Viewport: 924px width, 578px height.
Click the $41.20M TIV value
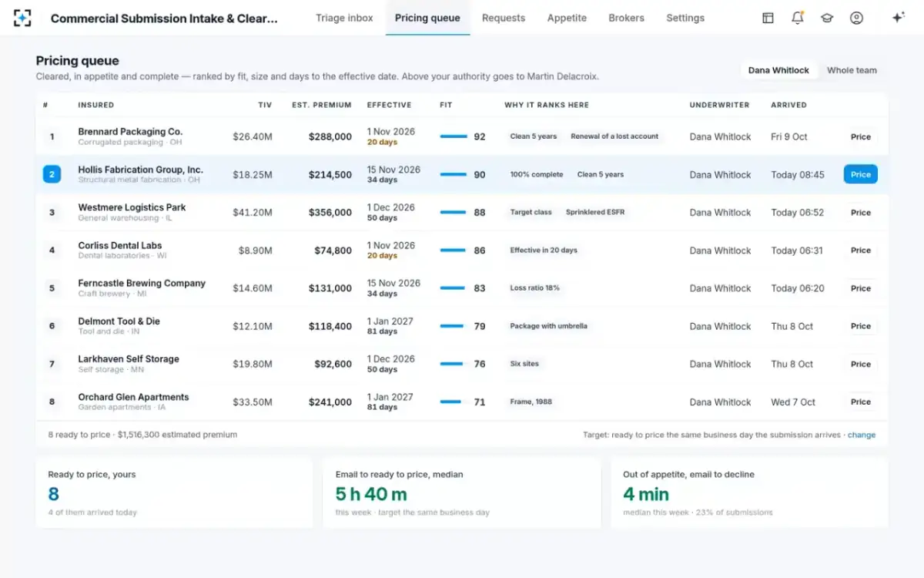click(x=253, y=213)
